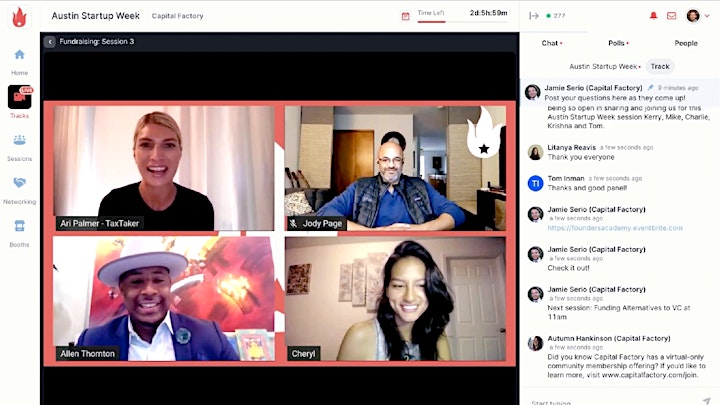Click pinned message avatar of Jamie Serio
This screenshot has height=405, width=720.
(x=532, y=92)
